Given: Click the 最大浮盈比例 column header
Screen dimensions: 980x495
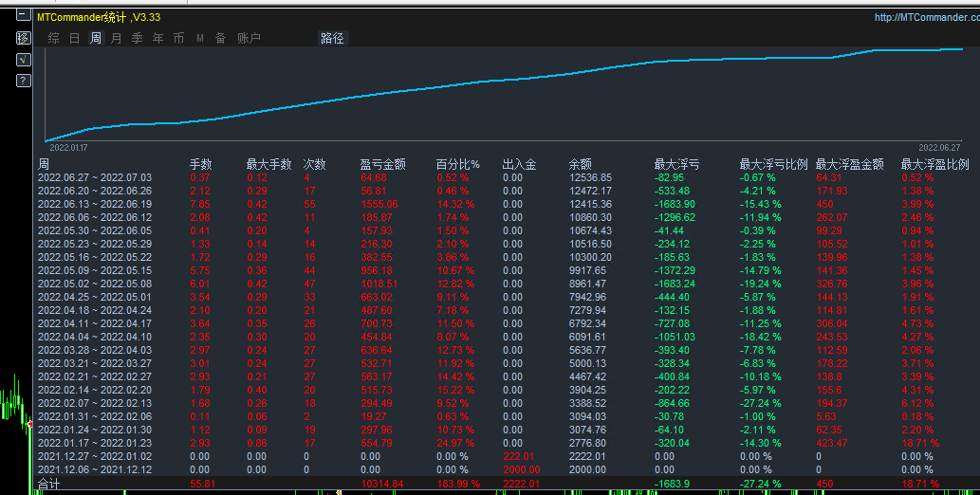Looking at the screenshot, I should tap(934, 164).
